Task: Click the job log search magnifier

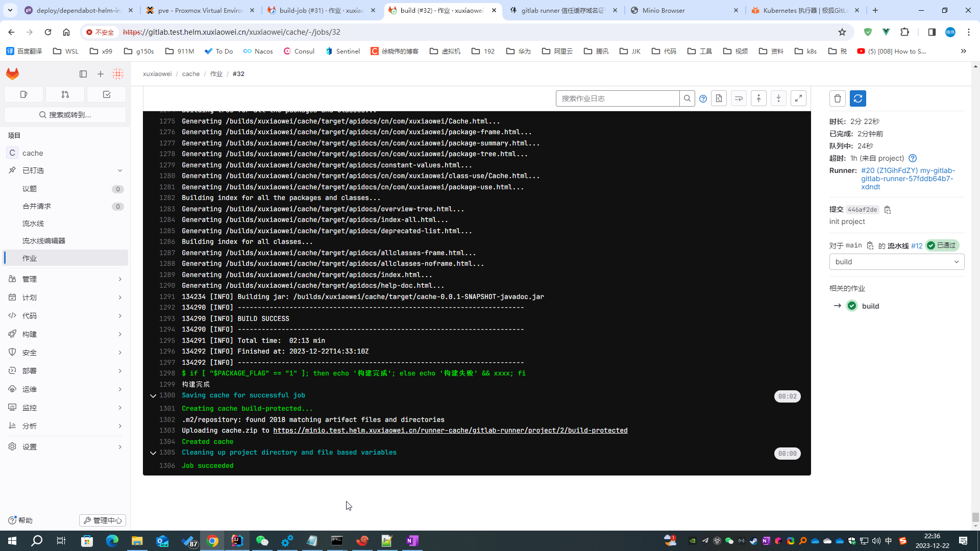Action: 687,98
